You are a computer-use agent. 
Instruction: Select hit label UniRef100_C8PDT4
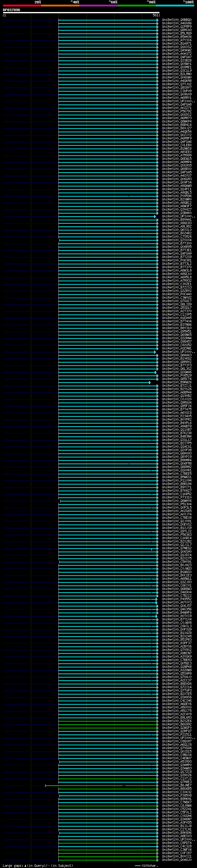click(x=177, y=843)
